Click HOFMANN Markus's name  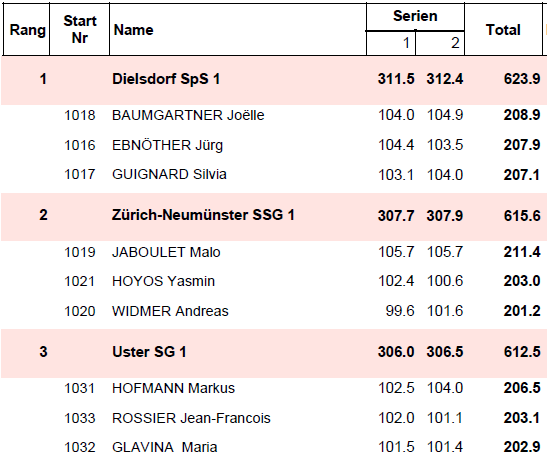(x=173, y=388)
